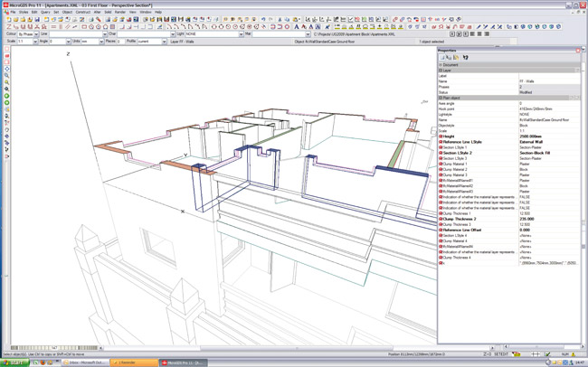
Task: Close the Properties panel
Action: point(579,50)
